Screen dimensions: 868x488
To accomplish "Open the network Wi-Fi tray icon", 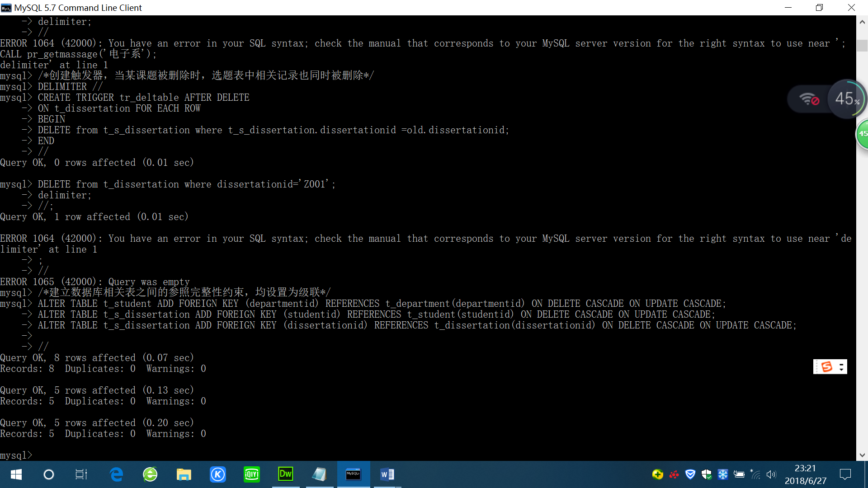I will click(x=755, y=474).
